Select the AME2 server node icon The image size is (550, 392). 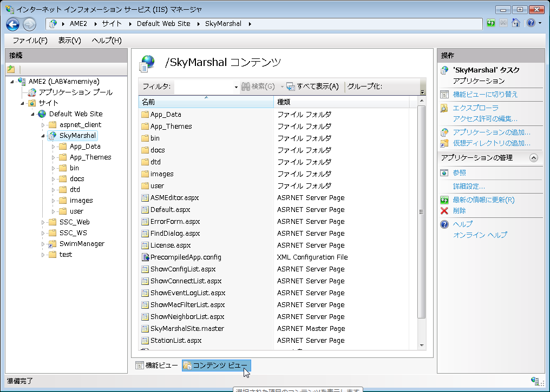[22, 81]
